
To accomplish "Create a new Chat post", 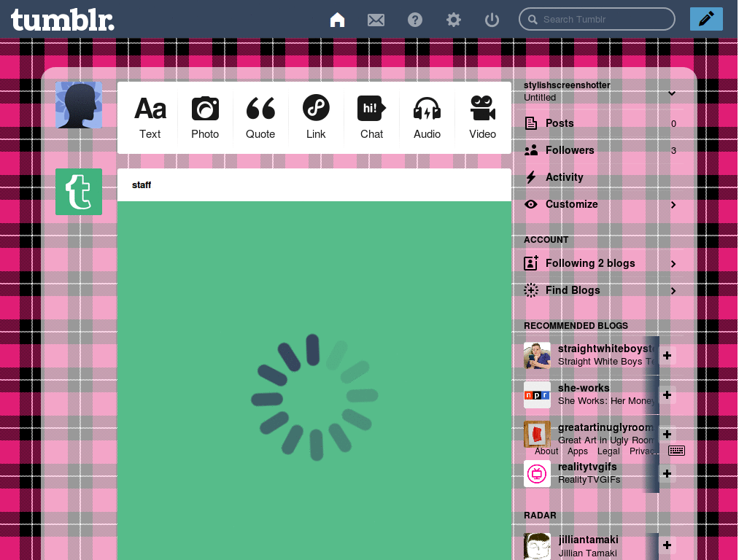I will (x=371, y=117).
